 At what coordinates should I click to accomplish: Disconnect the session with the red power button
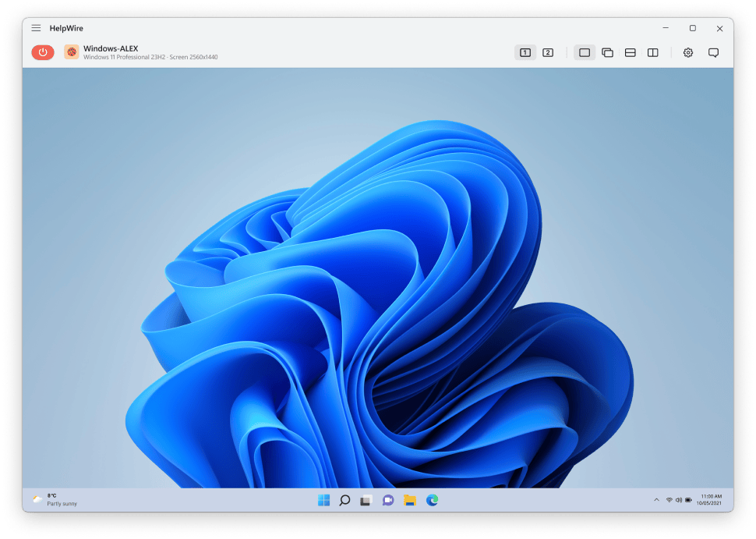pyautogui.click(x=43, y=52)
